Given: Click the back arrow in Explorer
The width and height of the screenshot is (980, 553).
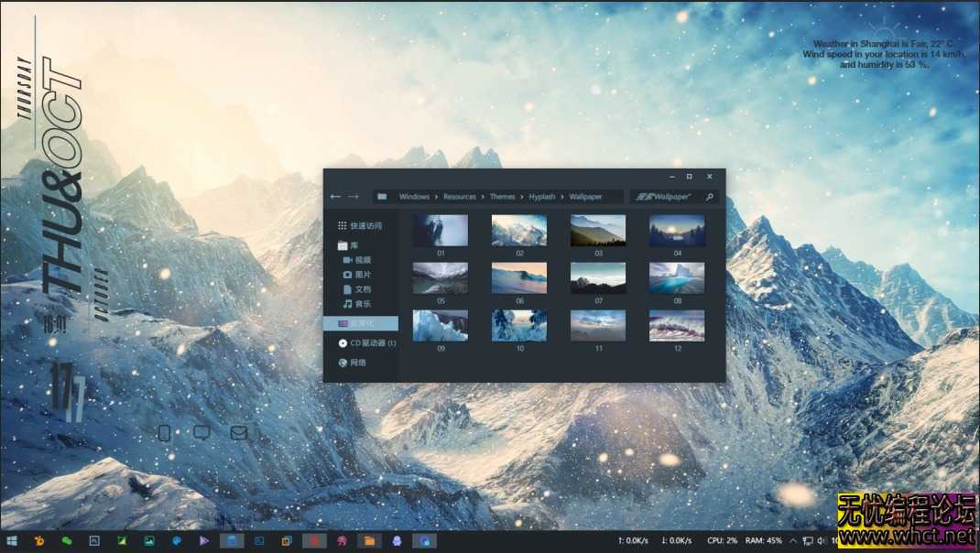Looking at the screenshot, I should click(x=335, y=197).
